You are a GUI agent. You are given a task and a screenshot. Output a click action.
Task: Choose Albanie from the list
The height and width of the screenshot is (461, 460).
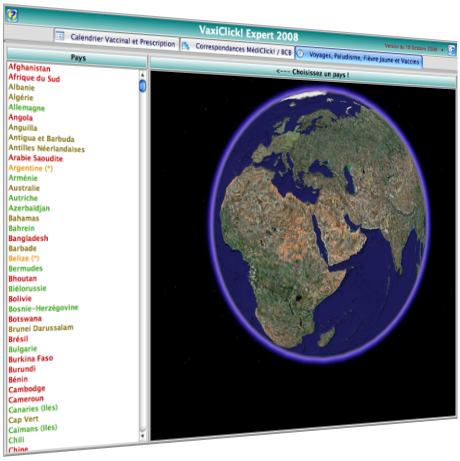pos(21,88)
